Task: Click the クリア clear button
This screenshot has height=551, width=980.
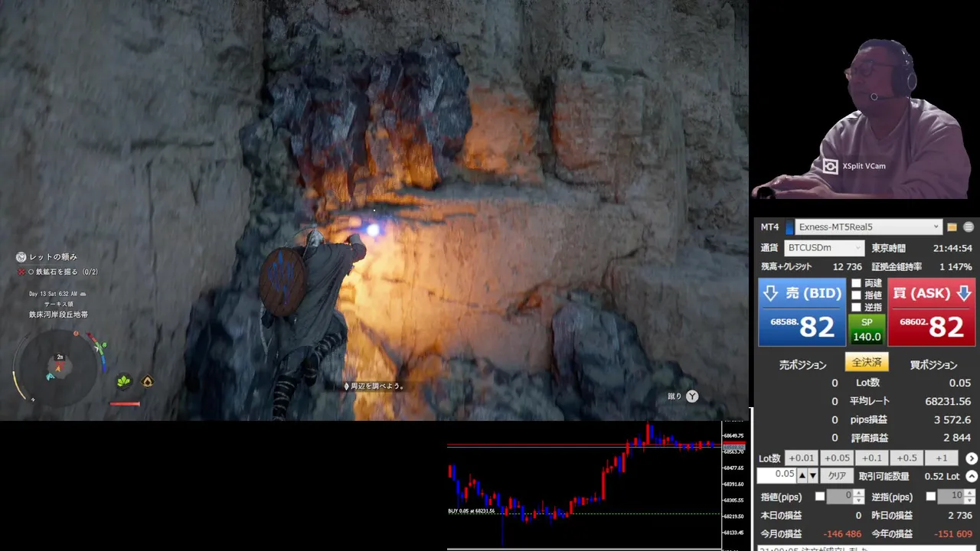Action: coord(837,476)
